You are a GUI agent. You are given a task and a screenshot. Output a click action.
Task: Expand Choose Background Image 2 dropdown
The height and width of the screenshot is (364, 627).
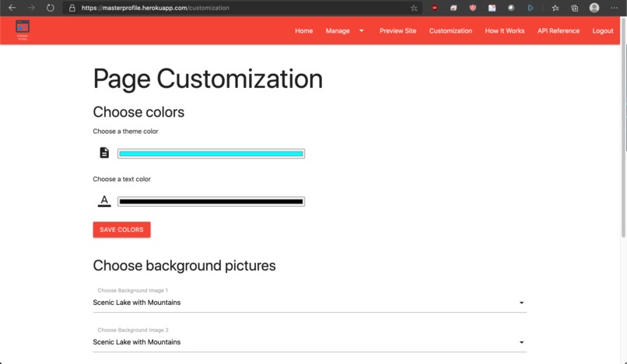click(x=310, y=342)
